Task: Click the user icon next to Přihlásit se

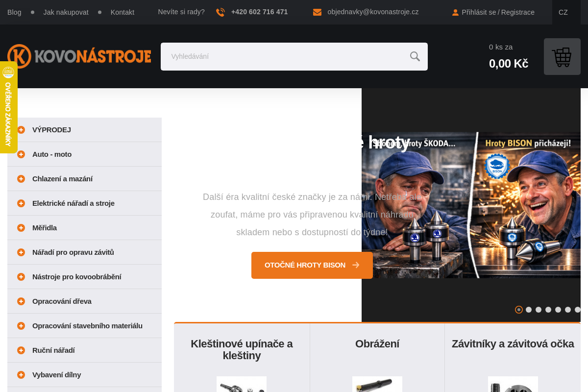Action: tap(455, 13)
